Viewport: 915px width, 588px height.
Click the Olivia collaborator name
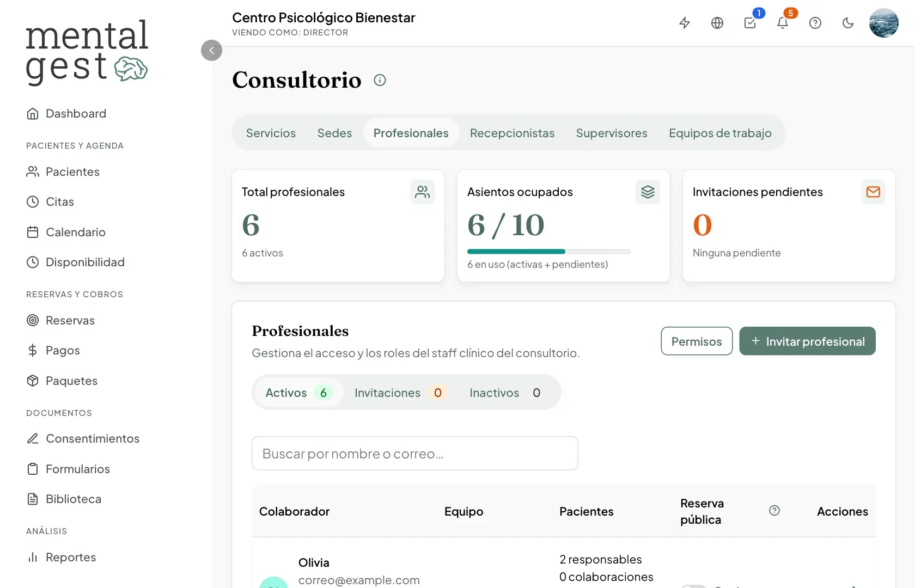(x=314, y=562)
